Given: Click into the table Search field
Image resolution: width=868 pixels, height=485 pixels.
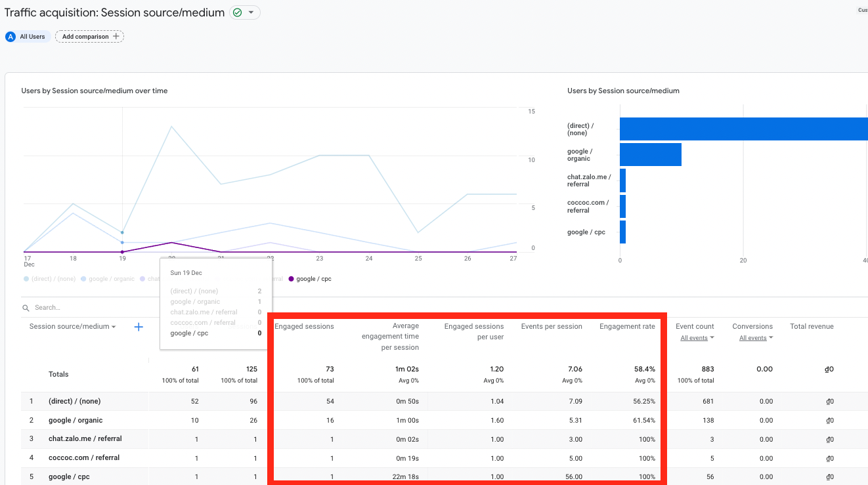Looking at the screenshot, I should point(79,308).
